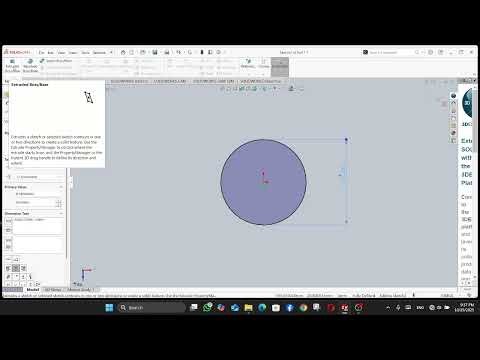Open the Tools menu
Image resolution: width=480 pixels, height=360 pixels.
click(85, 53)
